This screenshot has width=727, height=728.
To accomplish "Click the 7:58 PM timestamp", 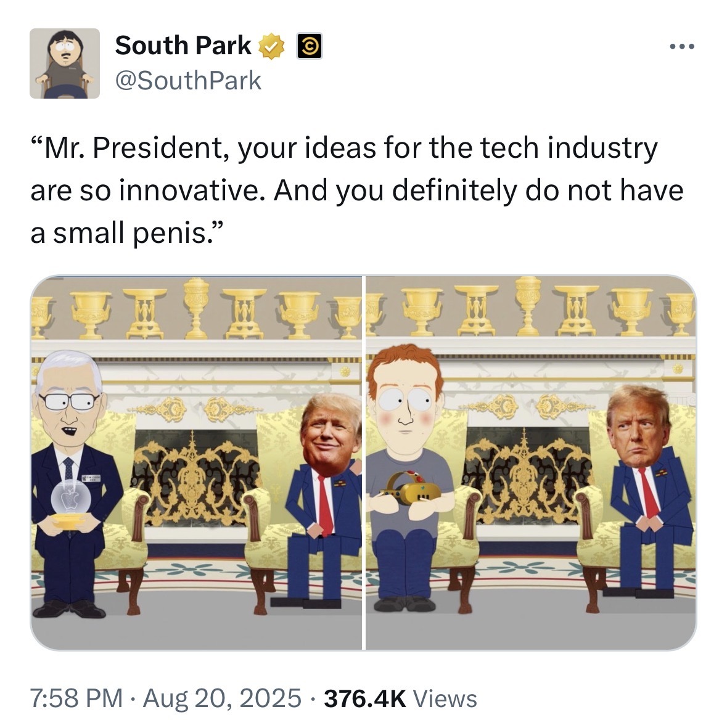I will [x=76, y=698].
